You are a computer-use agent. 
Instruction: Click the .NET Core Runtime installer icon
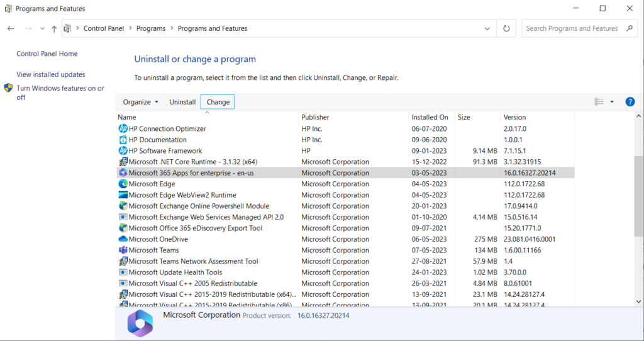[123, 162]
